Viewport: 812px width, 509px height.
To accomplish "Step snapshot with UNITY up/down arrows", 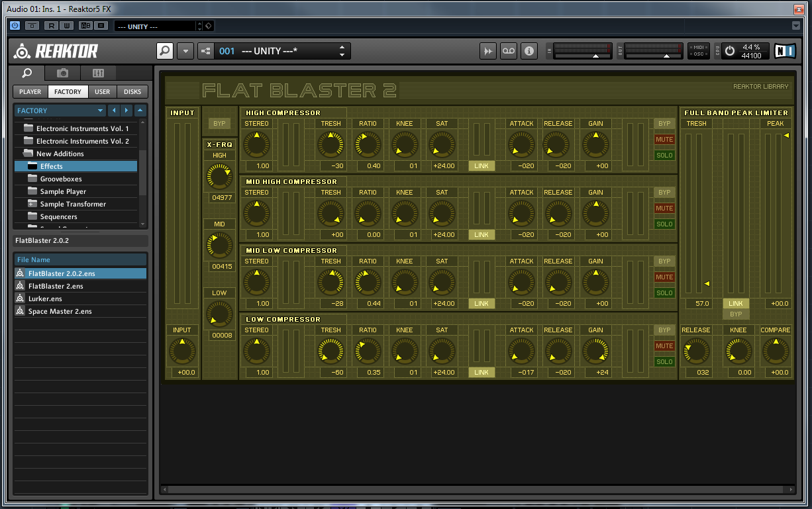I will click(342, 51).
